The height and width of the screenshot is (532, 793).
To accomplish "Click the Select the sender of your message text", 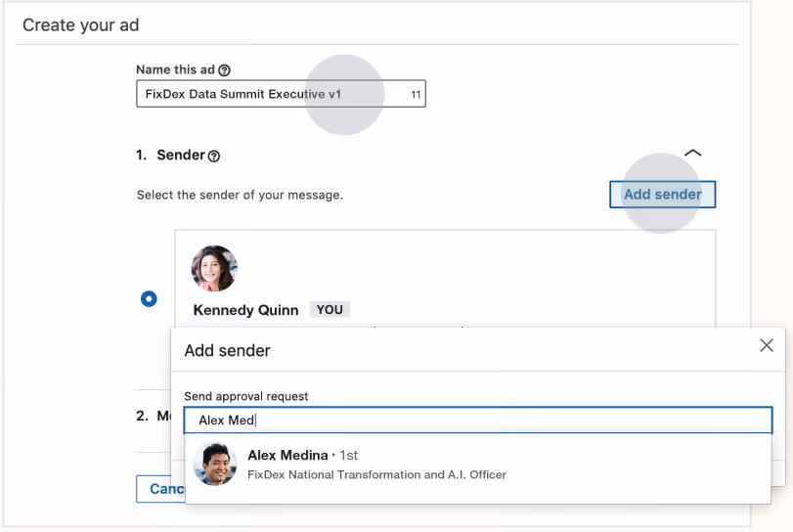I will pyautogui.click(x=240, y=196).
